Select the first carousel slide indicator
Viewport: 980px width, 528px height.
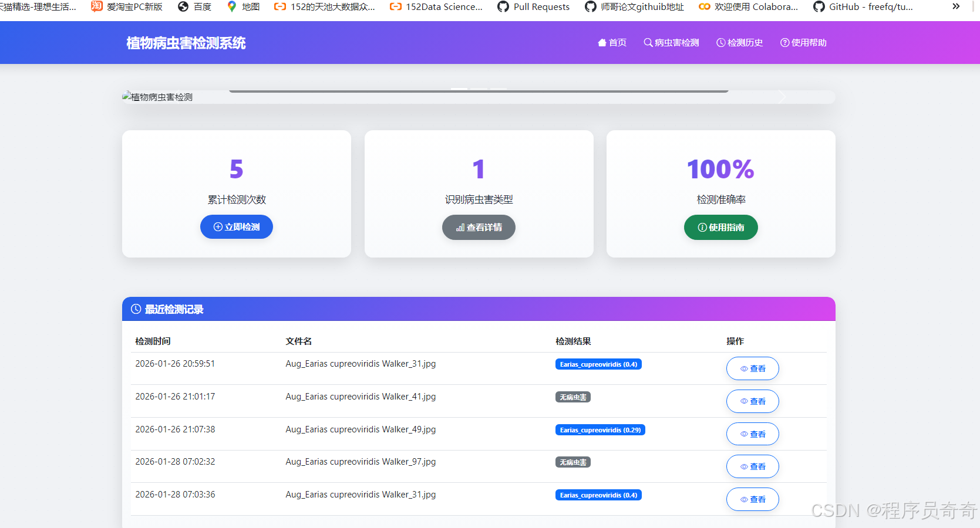coord(459,89)
